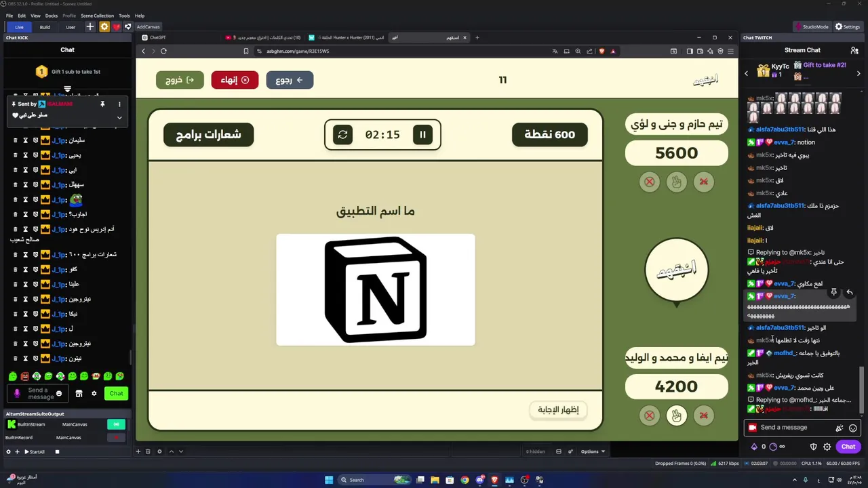Reset the timer with refresh icon
868x488 pixels.
point(342,134)
